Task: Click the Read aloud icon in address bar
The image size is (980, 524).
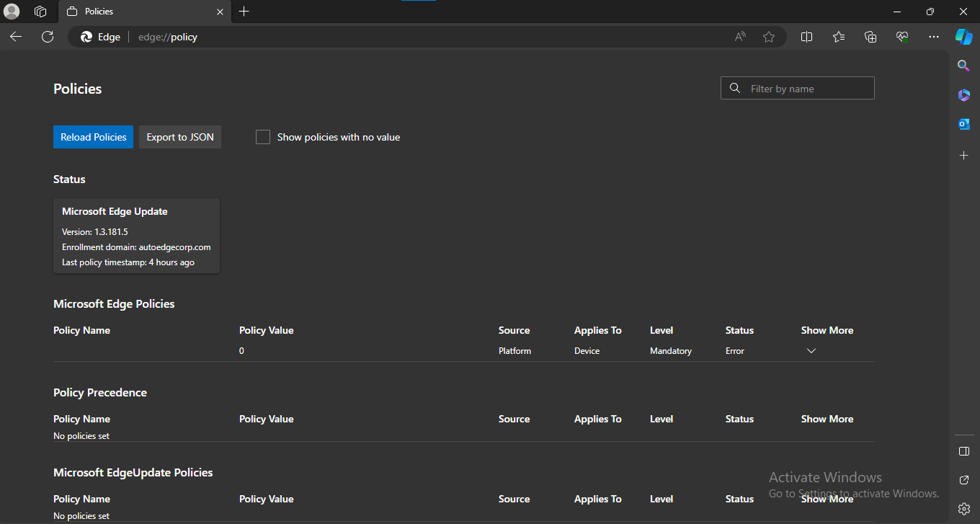Action: pos(740,37)
